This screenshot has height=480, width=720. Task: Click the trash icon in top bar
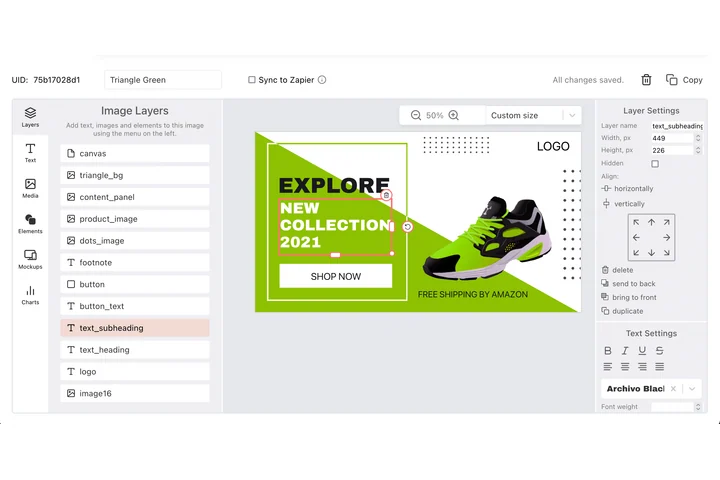[x=646, y=80]
